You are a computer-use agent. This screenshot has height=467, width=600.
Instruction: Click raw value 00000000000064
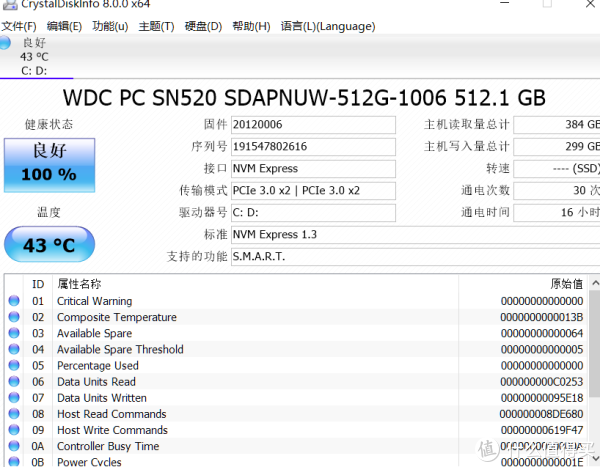click(541, 333)
